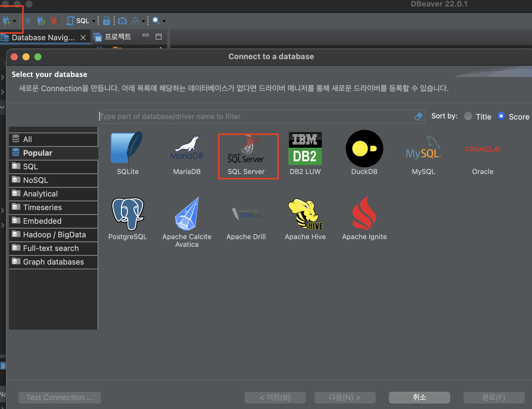Maximize the navigator panel view

pos(159,37)
